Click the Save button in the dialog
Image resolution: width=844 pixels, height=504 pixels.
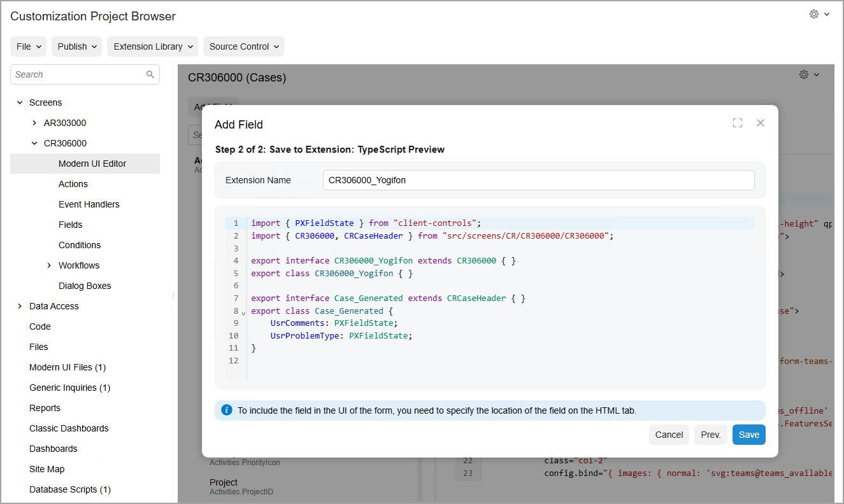pyautogui.click(x=748, y=435)
